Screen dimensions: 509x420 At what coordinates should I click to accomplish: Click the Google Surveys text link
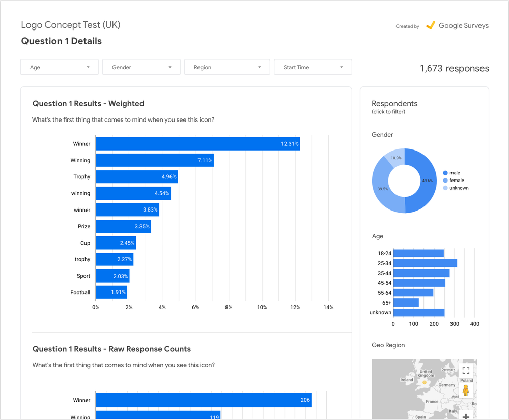coord(463,26)
